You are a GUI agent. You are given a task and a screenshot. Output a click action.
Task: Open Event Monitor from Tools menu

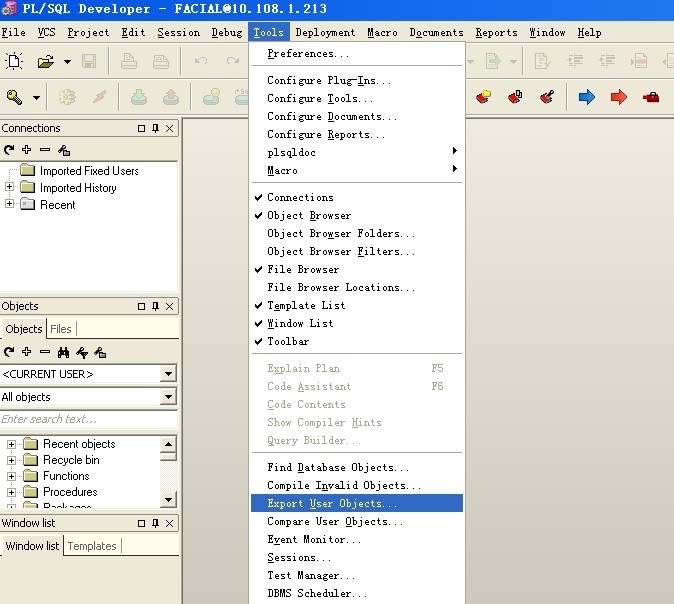(x=357, y=540)
